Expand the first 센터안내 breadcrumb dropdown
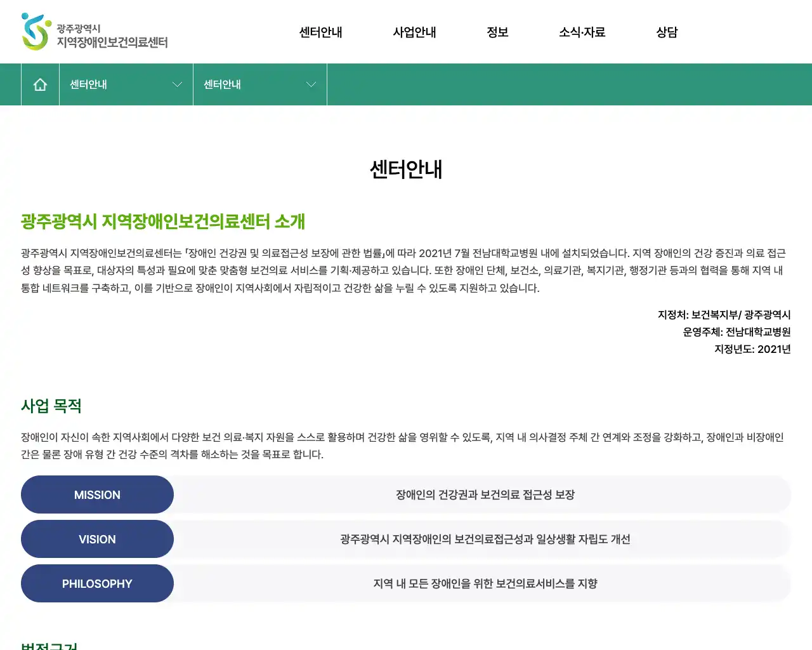 pyautogui.click(x=126, y=84)
